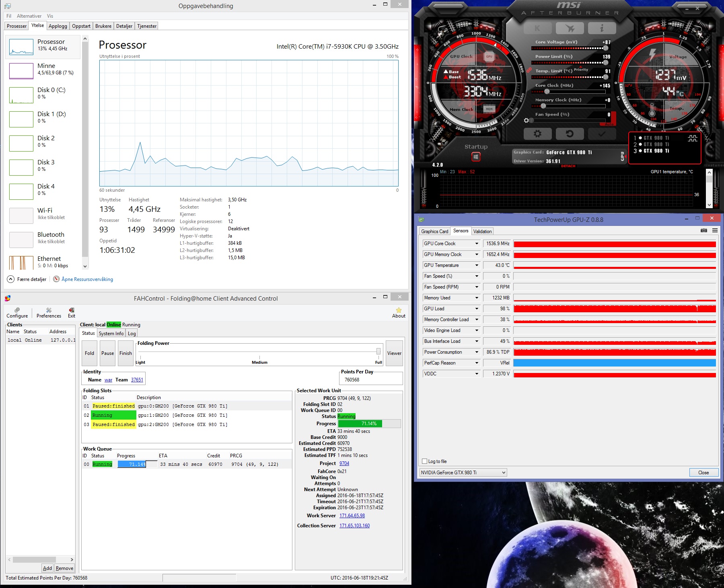Toggle Afterburner Windows startup icon
The height and width of the screenshot is (588, 724).
[476, 157]
